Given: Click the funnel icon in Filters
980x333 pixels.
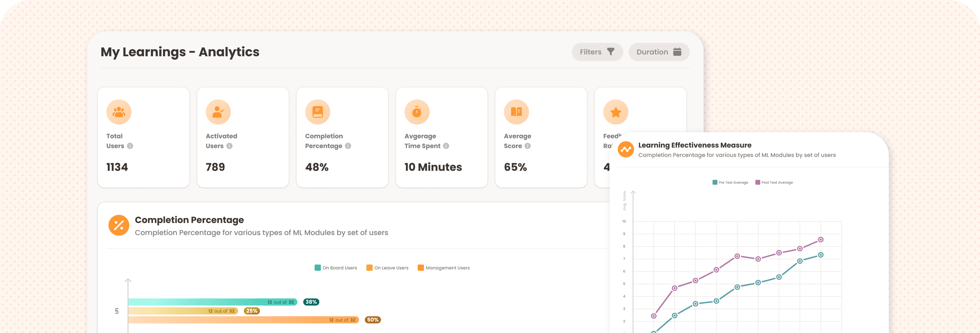Looking at the screenshot, I should (611, 52).
